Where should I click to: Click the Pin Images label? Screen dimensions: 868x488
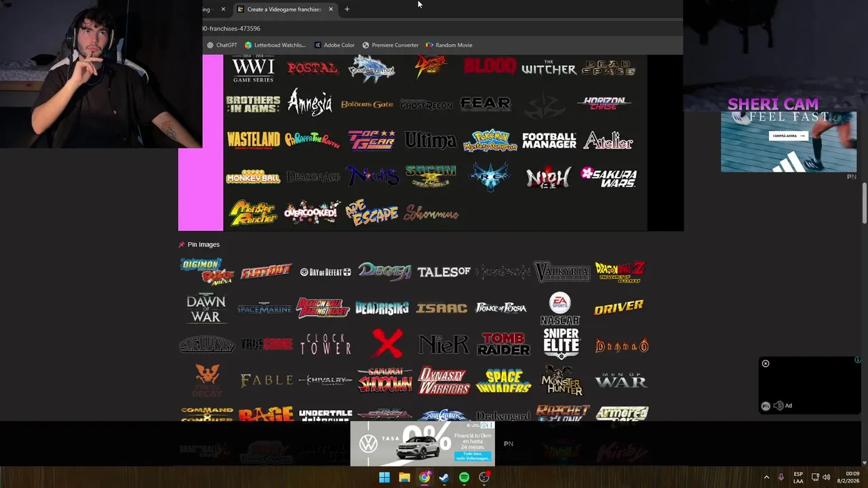[x=203, y=245]
